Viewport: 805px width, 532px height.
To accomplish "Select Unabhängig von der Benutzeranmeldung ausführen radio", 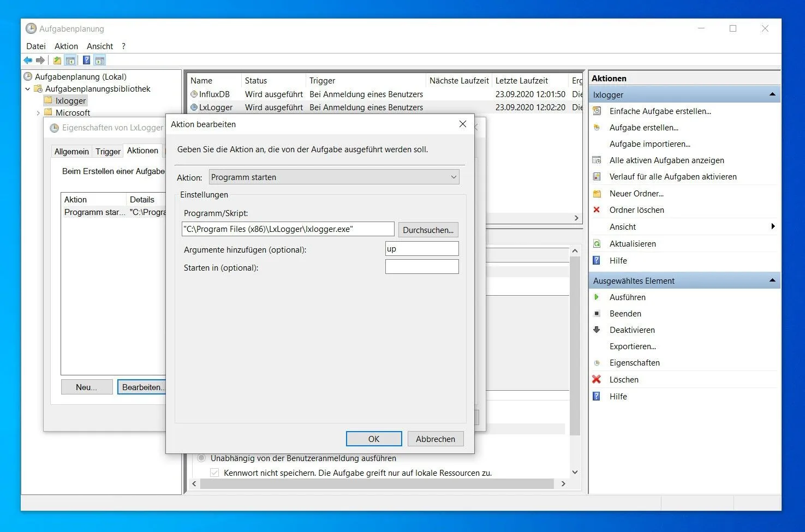I will pyautogui.click(x=202, y=458).
